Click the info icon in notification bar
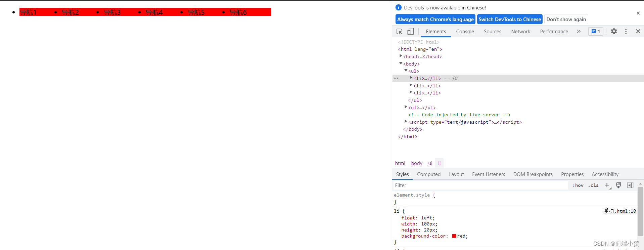Screen dimensions: 644x250 399,7
